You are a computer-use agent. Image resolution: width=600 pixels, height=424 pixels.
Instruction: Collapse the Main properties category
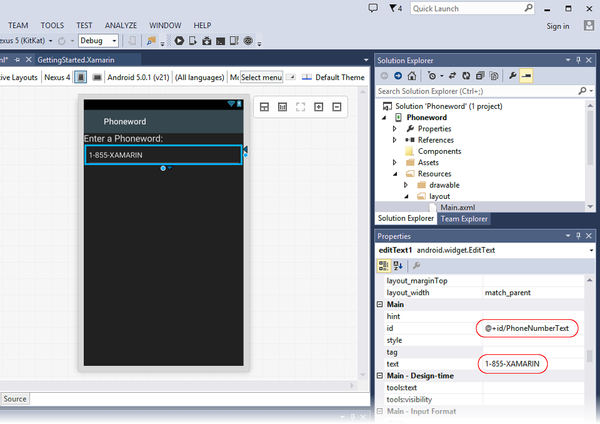[x=380, y=305]
